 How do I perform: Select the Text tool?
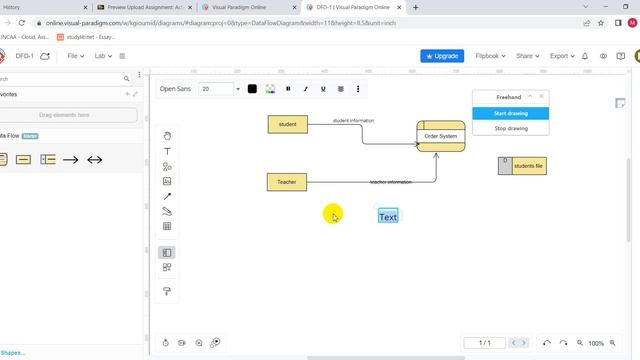167,151
